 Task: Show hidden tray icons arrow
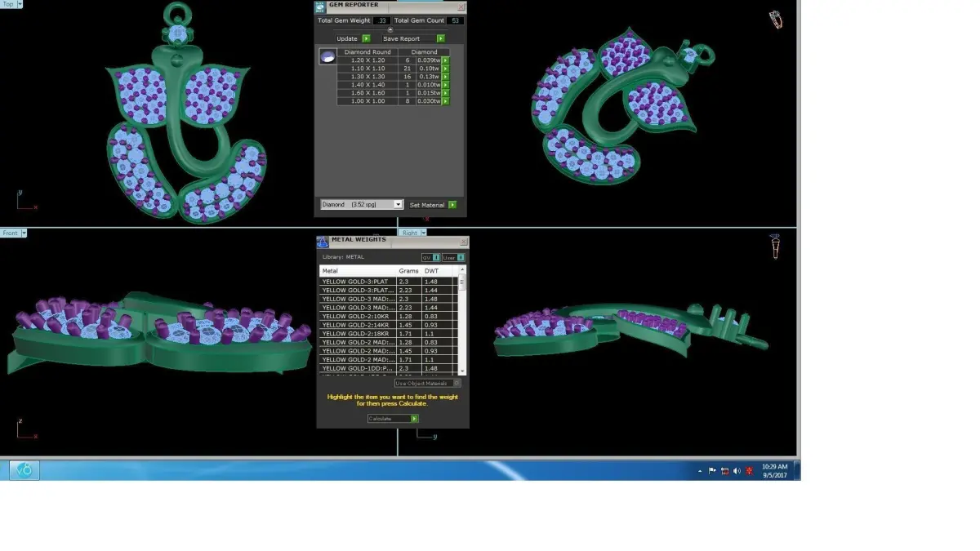tap(700, 471)
